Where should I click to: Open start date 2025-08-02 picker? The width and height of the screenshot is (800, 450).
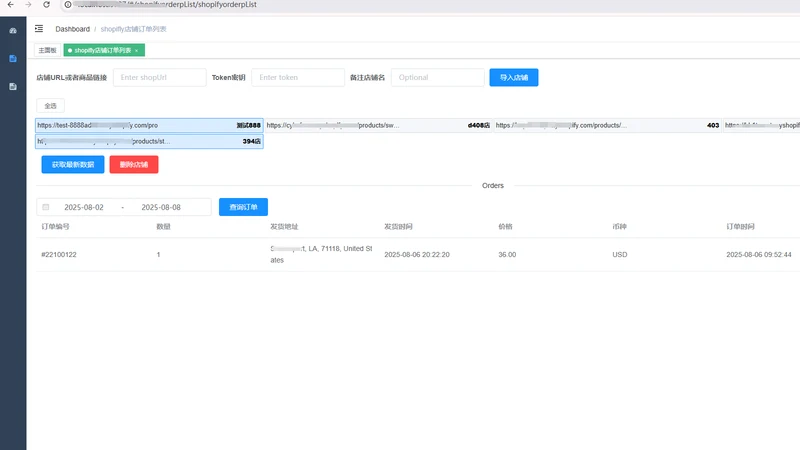[84, 207]
